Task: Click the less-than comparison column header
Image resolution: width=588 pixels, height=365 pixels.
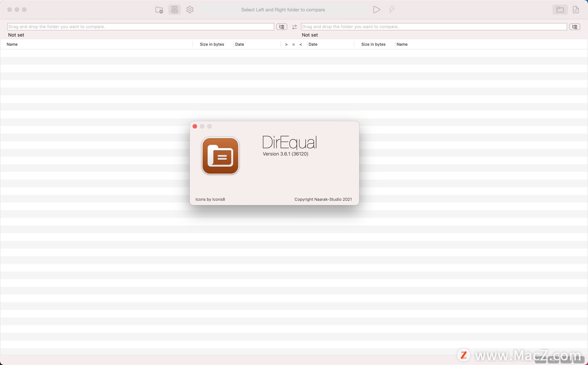Action: pos(301,45)
